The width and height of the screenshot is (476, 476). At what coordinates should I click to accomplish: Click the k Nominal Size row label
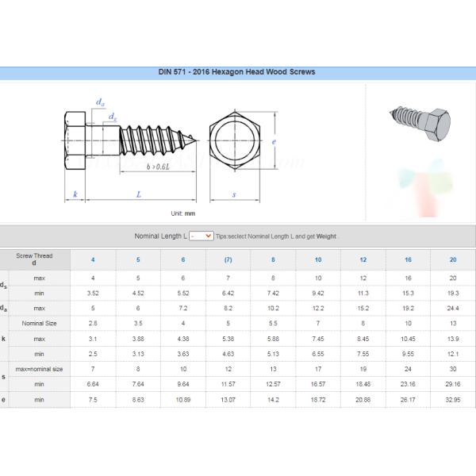(38, 323)
